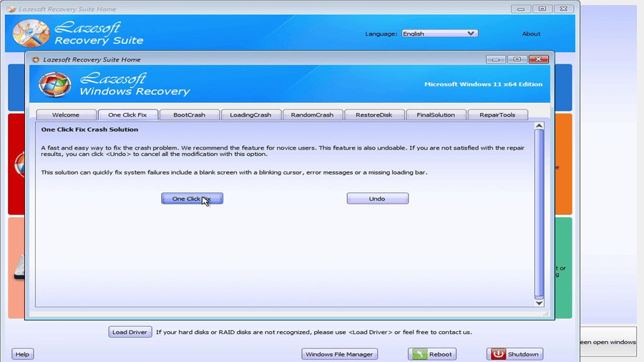Click the vertical scrollbar thumb
The image size is (644, 362).
tap(540, 214)
